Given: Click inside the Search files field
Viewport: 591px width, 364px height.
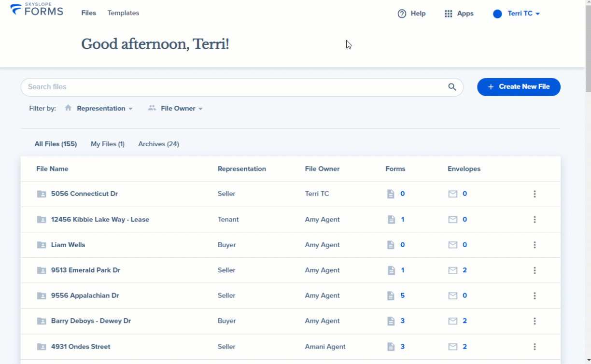Looking at the screenshot, I should (x=237, y=87).
